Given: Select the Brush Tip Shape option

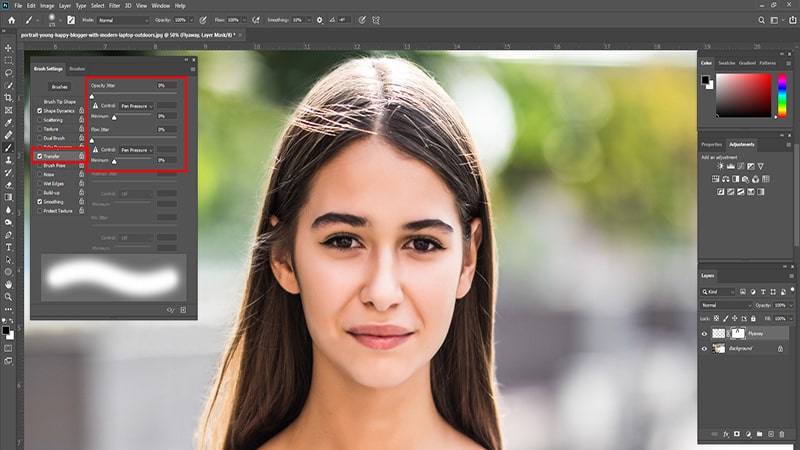Looking at the screenshot, I should pos(60,102).
